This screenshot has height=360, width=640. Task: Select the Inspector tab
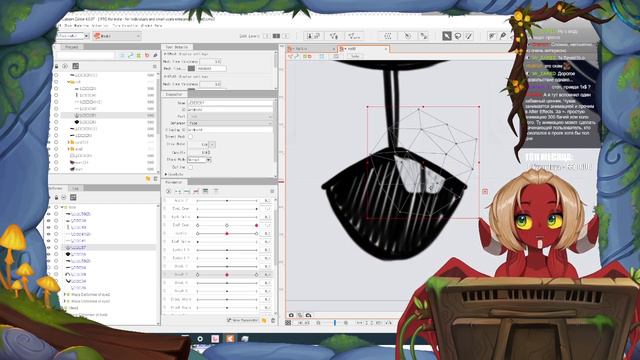tap(174, 94)
